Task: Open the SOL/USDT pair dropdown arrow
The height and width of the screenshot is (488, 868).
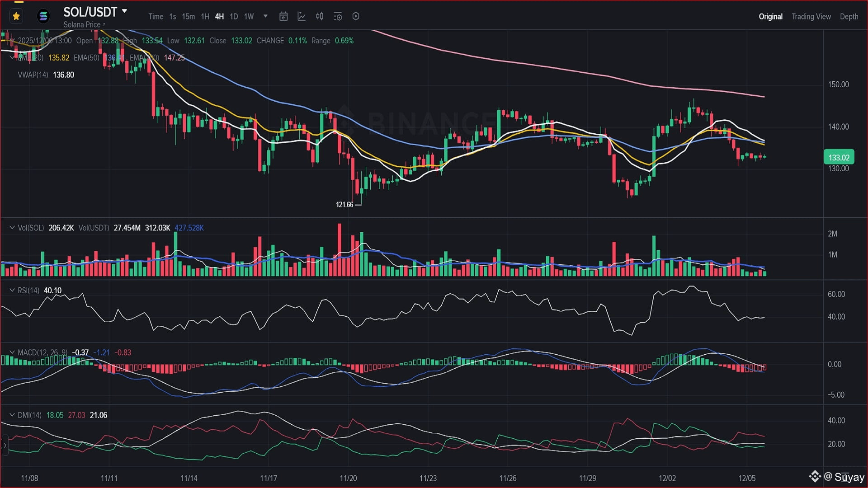Action: pos(125,11)
